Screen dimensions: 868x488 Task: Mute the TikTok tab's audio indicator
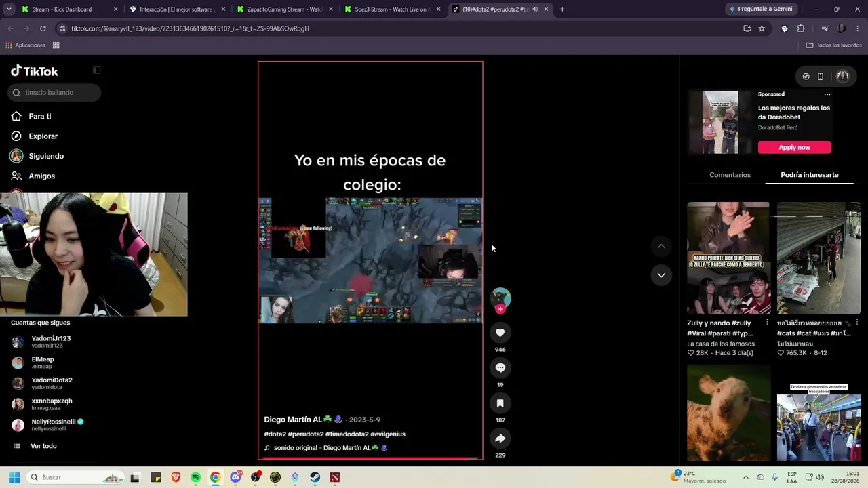coord(535,9)
